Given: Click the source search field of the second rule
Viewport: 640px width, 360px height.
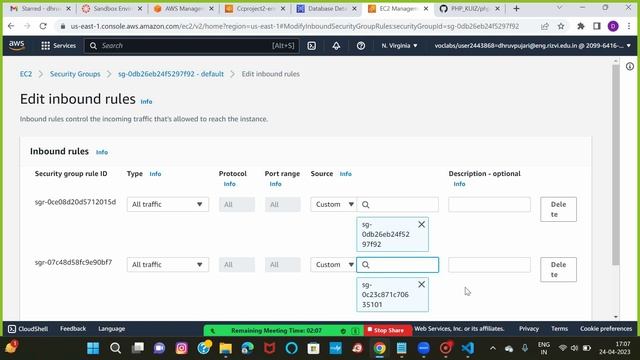Looking at the screenshot, I should pos(398,265).
